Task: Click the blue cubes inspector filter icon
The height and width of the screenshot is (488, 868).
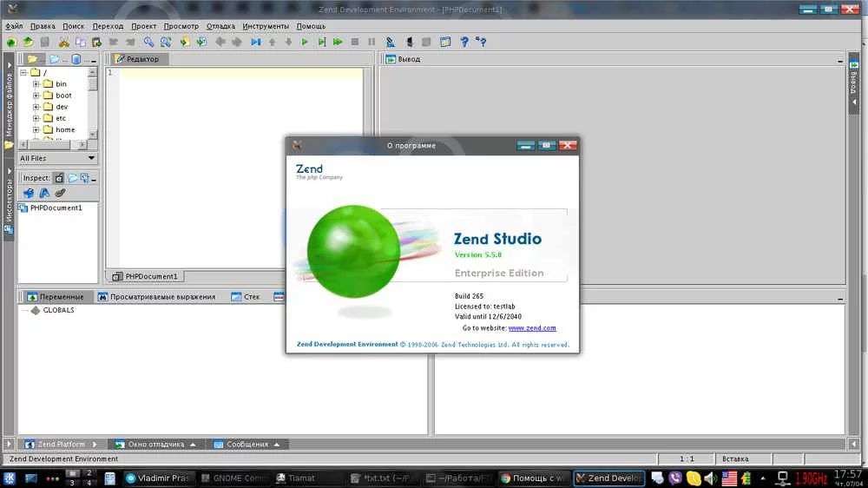Action: pyautogui.click(x=29, y=193)
